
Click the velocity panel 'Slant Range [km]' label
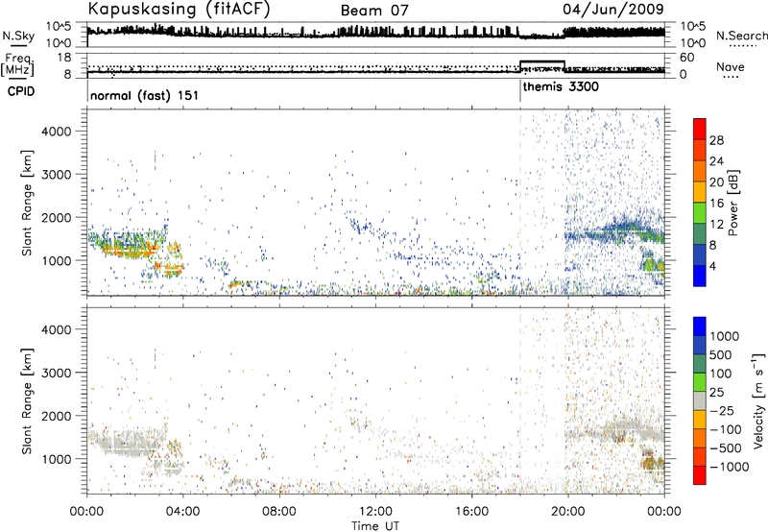tap(27, 401)
